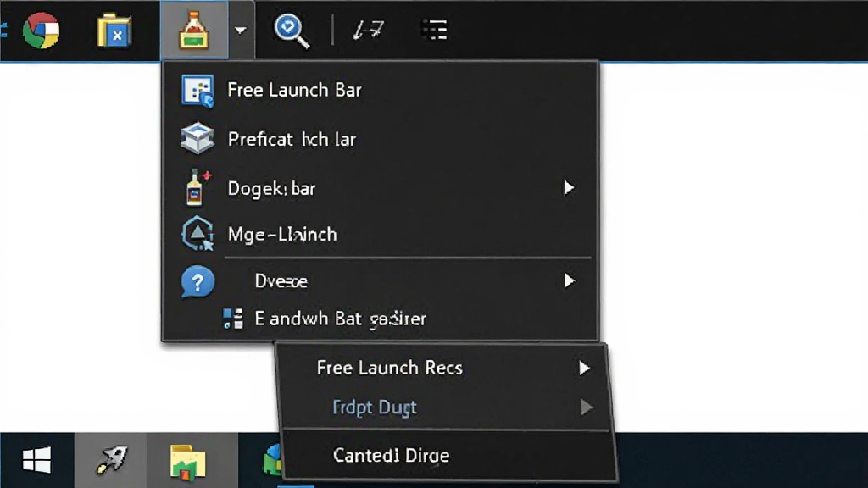Screen dimensions: 868x488
Task: Expand the arrow next to Dogek: bar
Action: (569, 188)
